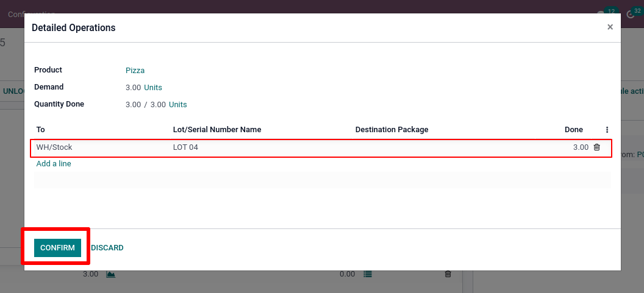Click the forecast chart icon behind dialog
644x293 pixels.
pos(110,275)
